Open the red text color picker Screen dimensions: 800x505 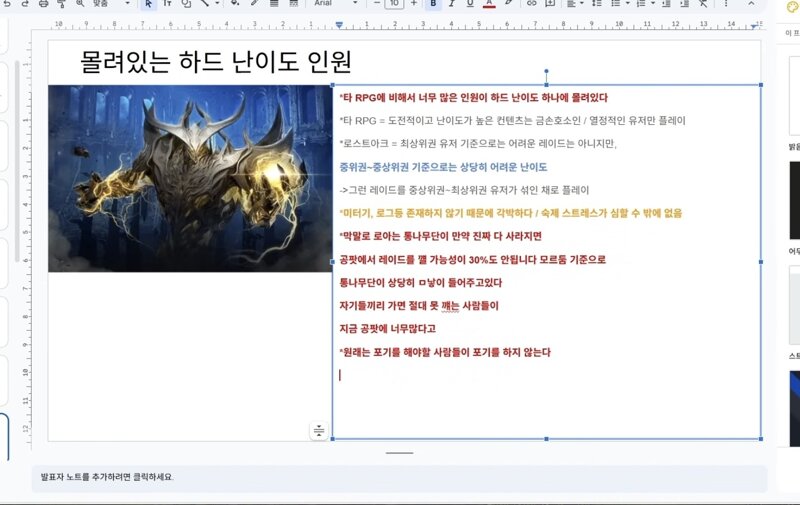489,4
